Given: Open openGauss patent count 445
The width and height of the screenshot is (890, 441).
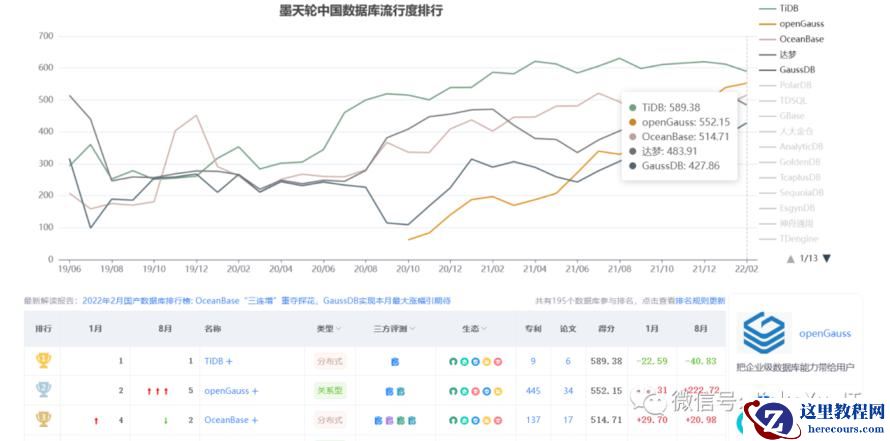Looking at the screenshot, I should 533,391.
